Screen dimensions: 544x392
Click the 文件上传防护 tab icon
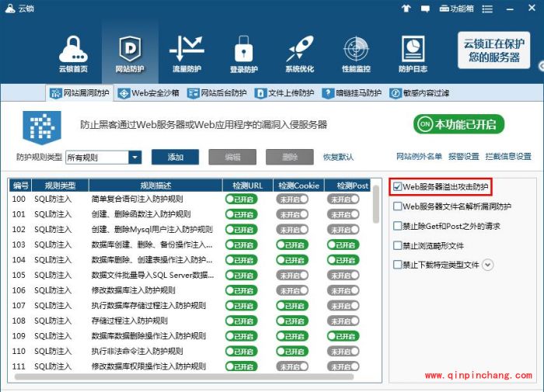pyautogui.click(x=260, y=93)
